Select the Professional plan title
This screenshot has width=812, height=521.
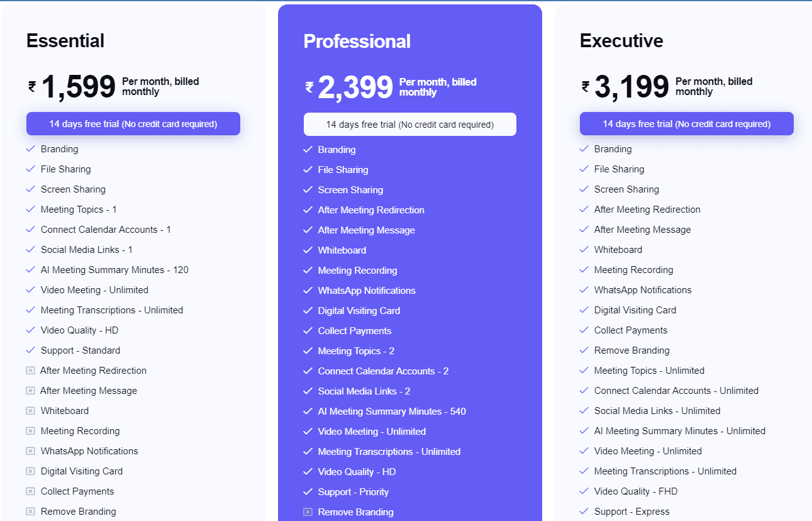357,41
